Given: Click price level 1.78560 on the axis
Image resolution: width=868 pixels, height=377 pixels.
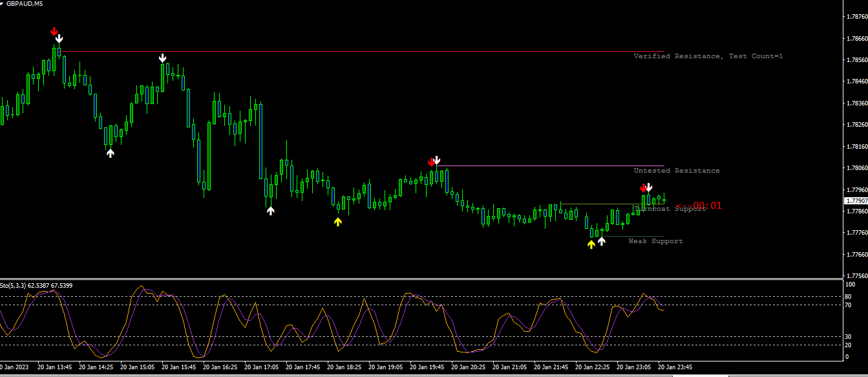Looking at the screenshot, I should pos(856,60).
